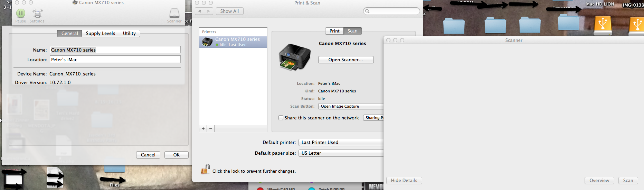644x190 pixels.
Task: Click the Scanner icon in printer queue toolbar
Action: coord(174,13)
